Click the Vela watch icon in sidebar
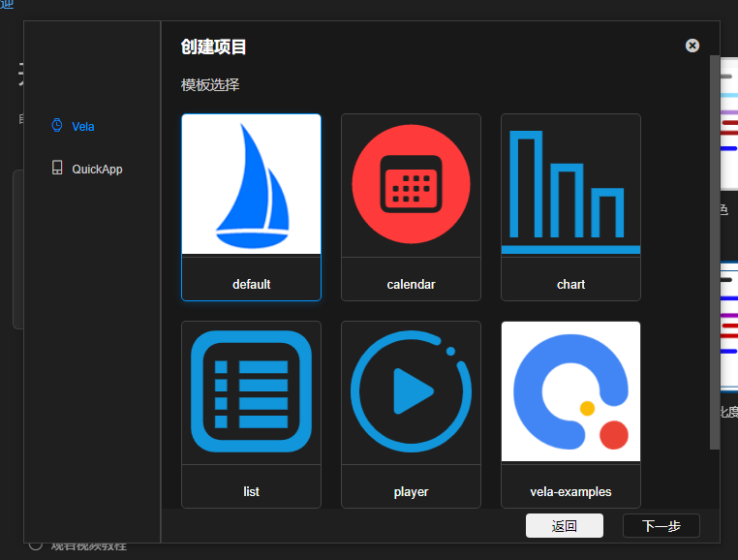Image resolution: width=738 pixels, height=560 pixels. 57,125
